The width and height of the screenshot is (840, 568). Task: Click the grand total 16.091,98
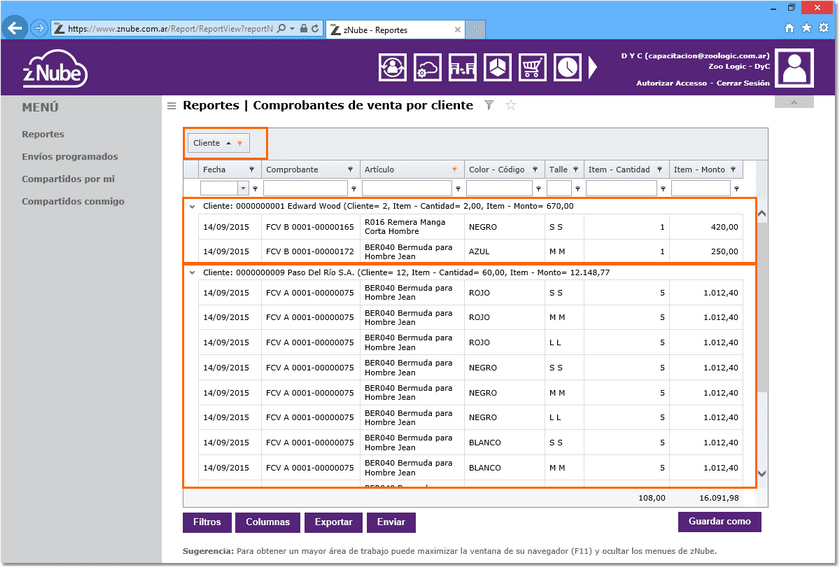719,498
